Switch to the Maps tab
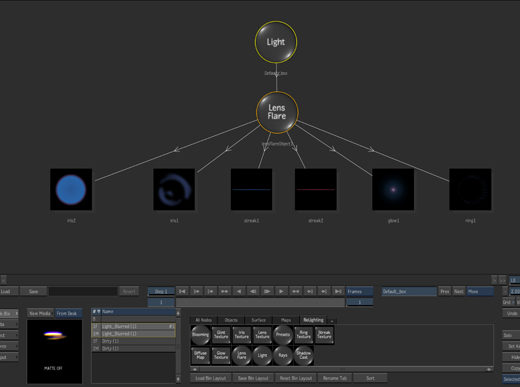 [x=286, y=320]
